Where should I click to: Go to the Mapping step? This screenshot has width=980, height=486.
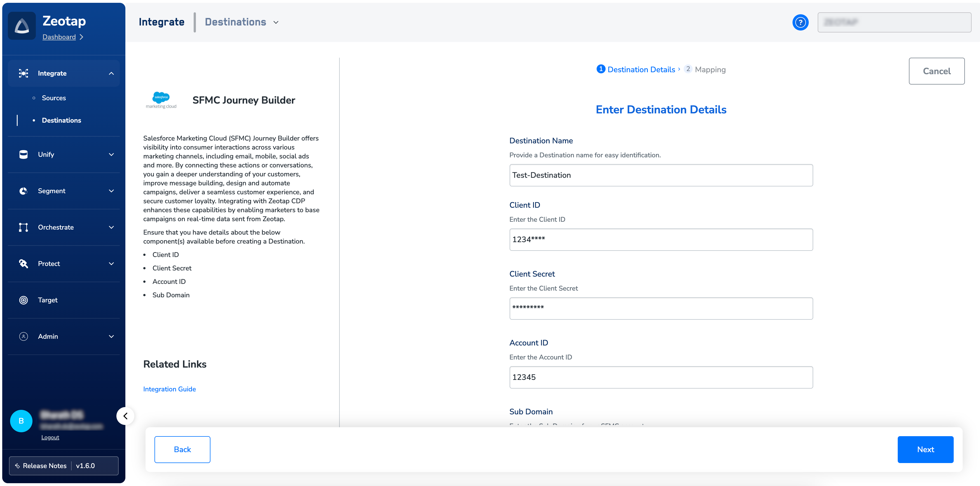[x=709, y=70]
